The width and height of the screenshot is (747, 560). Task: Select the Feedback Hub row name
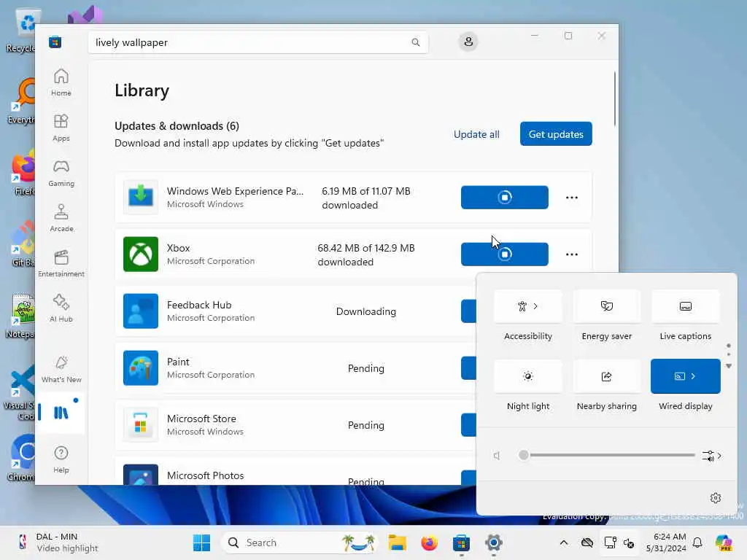click(x=199, y=305)
